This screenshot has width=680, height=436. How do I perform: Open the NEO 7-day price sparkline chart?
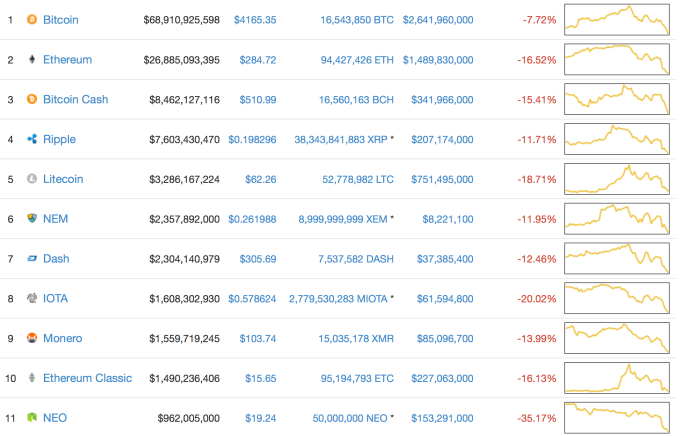point(616,417)
